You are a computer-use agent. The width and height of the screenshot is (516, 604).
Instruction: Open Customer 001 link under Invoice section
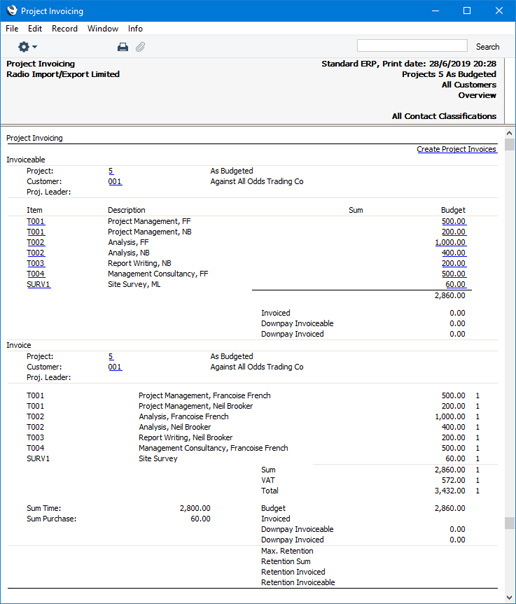(115, 367)
